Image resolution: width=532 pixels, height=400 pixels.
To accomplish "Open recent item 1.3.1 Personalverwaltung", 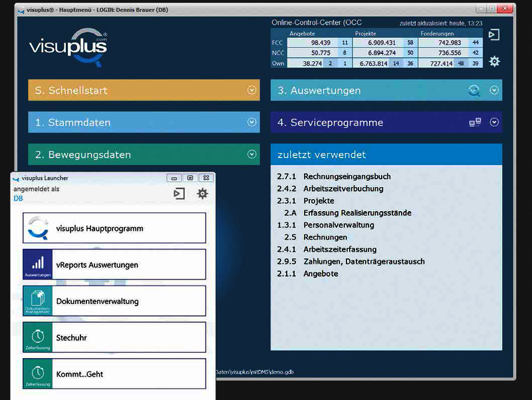I will (x=325, y=225).
